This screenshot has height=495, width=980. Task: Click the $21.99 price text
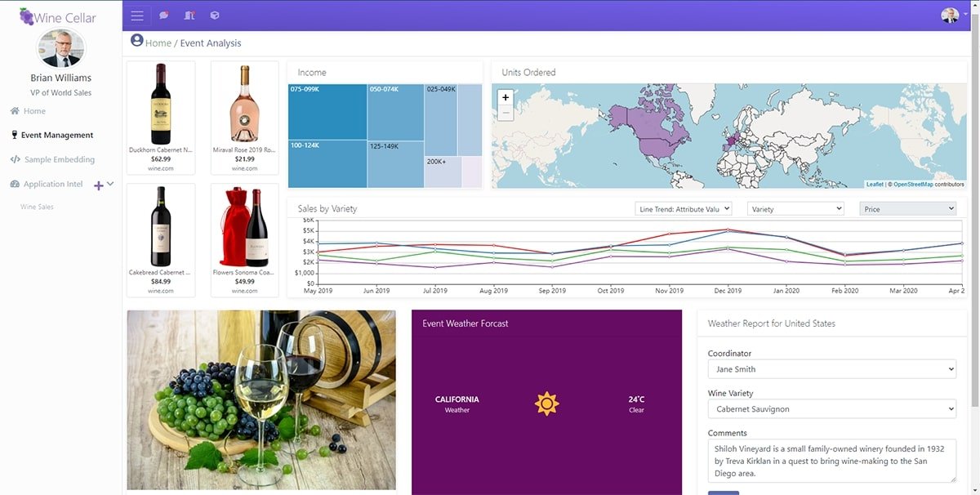click(x=244, y=159)
